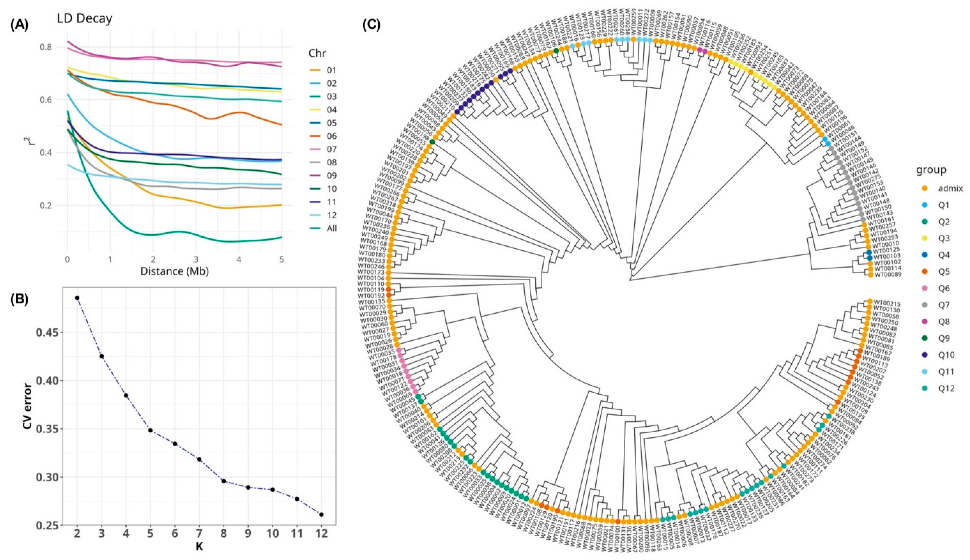Screen dimensions: 970x560
Task: Click the Q10 legend color dot
Action: (x=925, y=355)
